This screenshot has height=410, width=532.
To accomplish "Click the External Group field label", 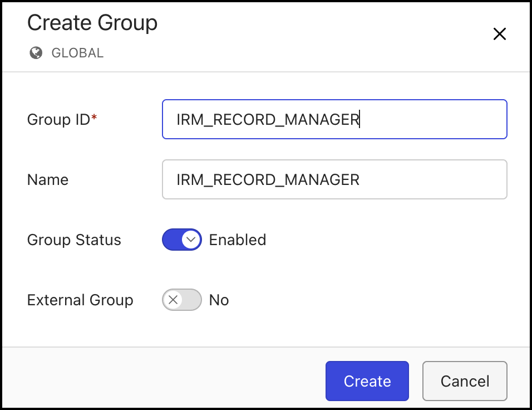I will (80, 300).
